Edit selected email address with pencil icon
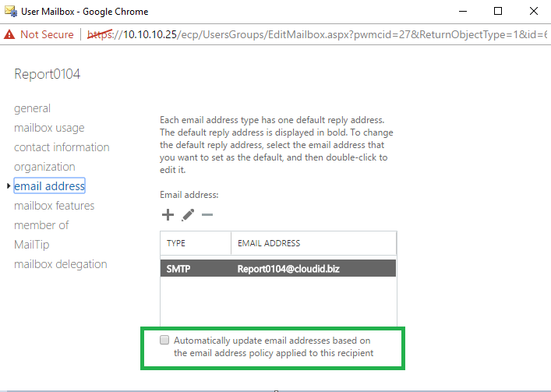The width and height of the screenshot is (551, 392). tap(188, 215)
